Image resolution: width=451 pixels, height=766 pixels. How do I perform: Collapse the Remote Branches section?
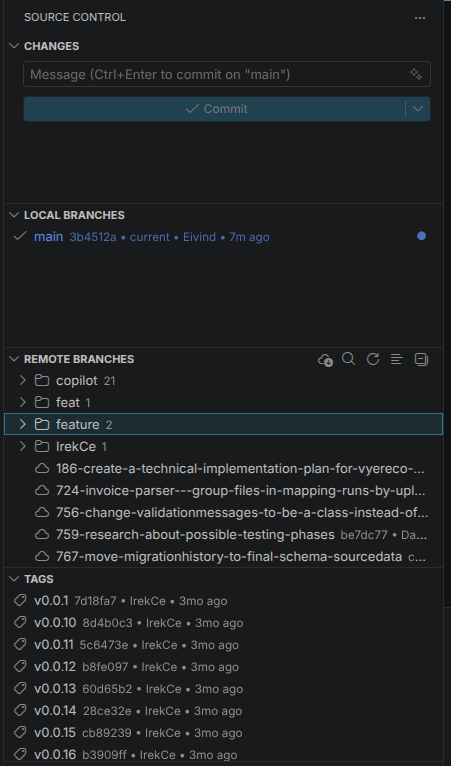click(x=14, y=359)
